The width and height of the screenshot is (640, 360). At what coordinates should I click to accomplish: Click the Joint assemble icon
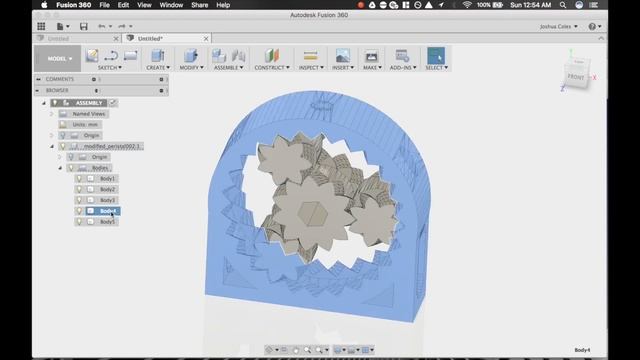[x=238, y=56]
